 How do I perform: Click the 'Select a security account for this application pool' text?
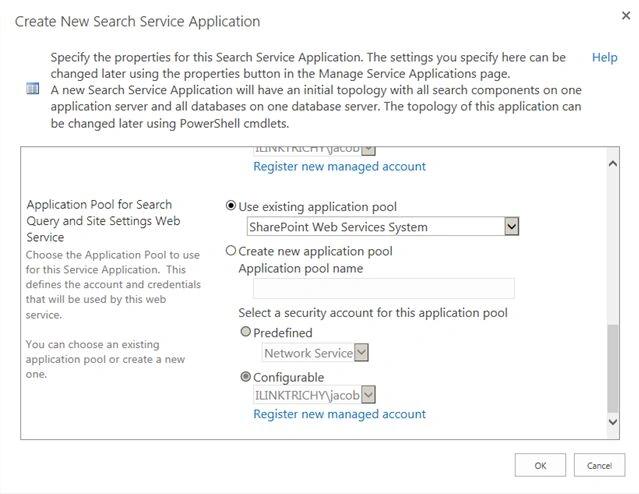click(373, 313)
